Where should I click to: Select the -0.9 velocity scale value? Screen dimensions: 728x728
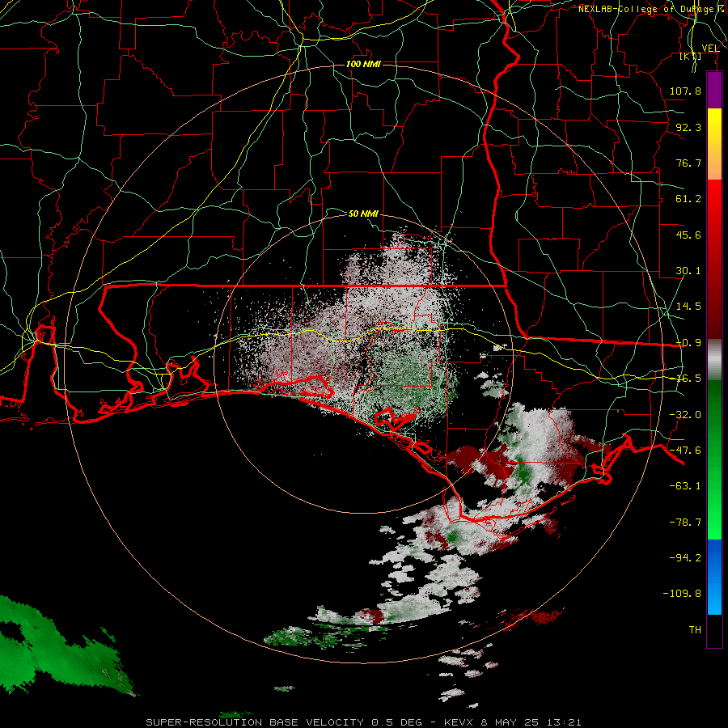688,343
